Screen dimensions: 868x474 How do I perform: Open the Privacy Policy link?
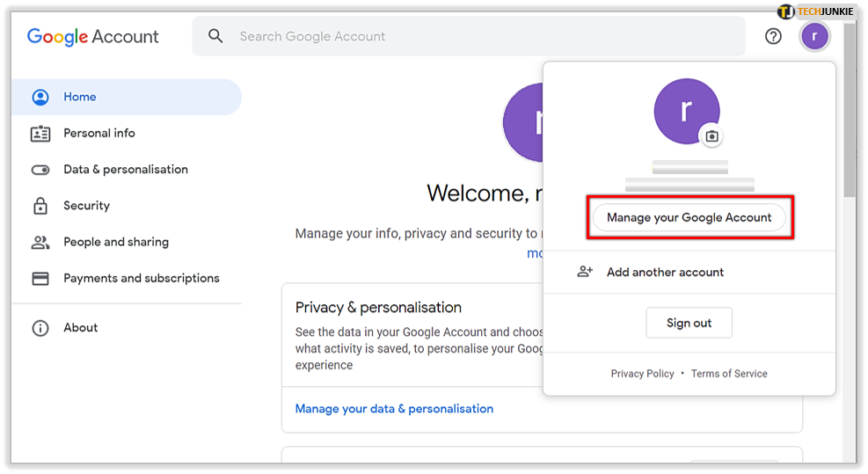pyautogui.click(x=642, y=374)
